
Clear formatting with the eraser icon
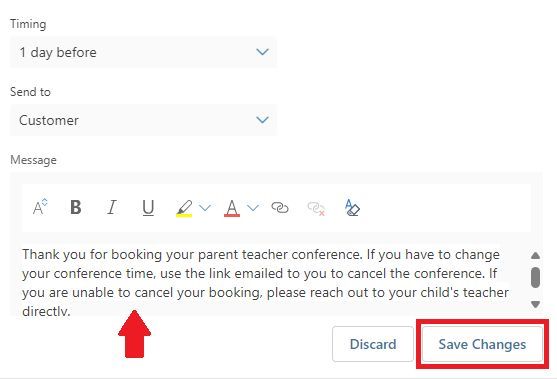[352, 207]
